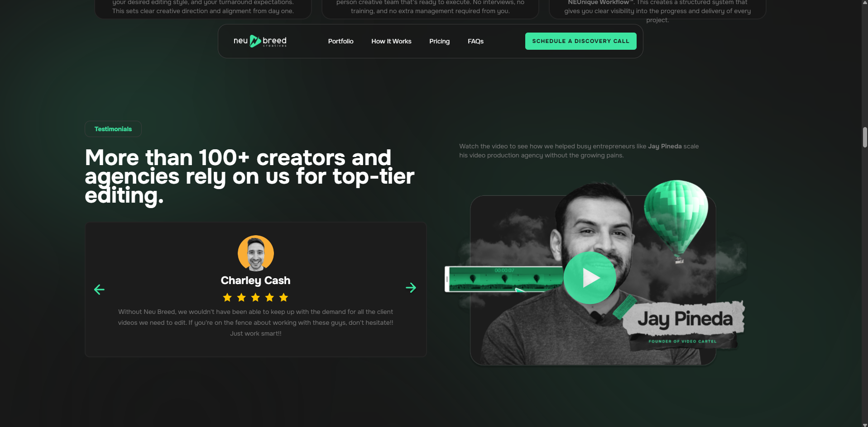
Task: Click the 'Without Neu Breed' testimonial quote
Action: [256, 323]
